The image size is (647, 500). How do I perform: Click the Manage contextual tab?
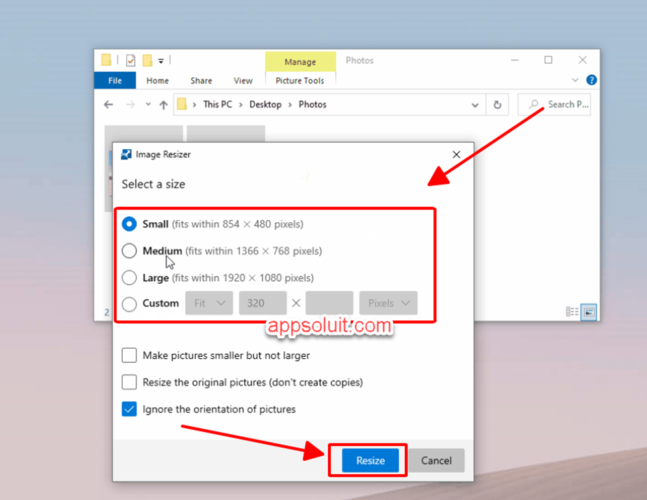click(x=300, y=62)
